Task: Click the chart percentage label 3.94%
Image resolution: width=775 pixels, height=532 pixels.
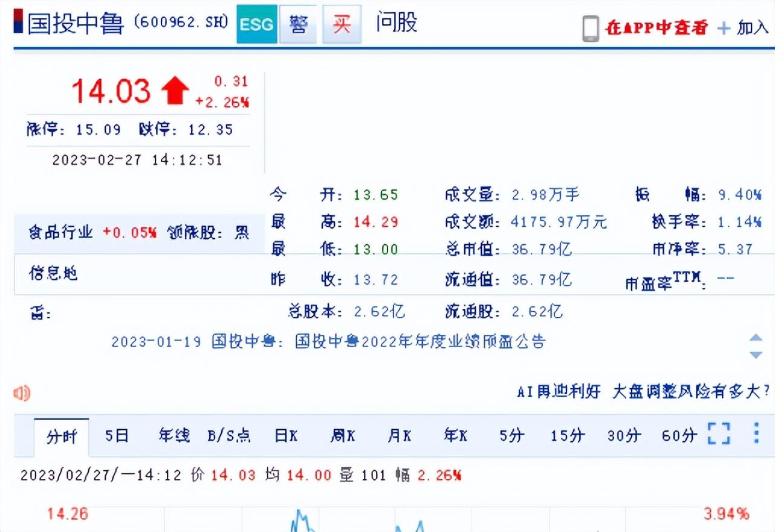Action: (726, 514)
